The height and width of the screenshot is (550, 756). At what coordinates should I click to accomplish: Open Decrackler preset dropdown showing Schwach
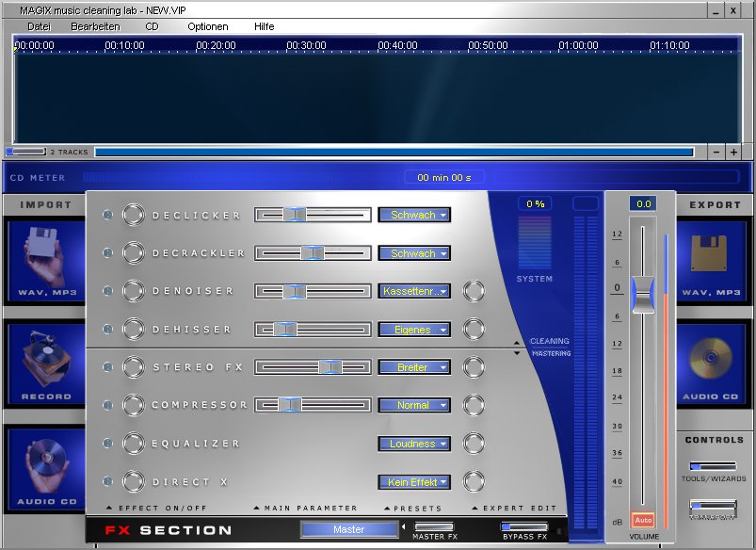pos(414,252)
